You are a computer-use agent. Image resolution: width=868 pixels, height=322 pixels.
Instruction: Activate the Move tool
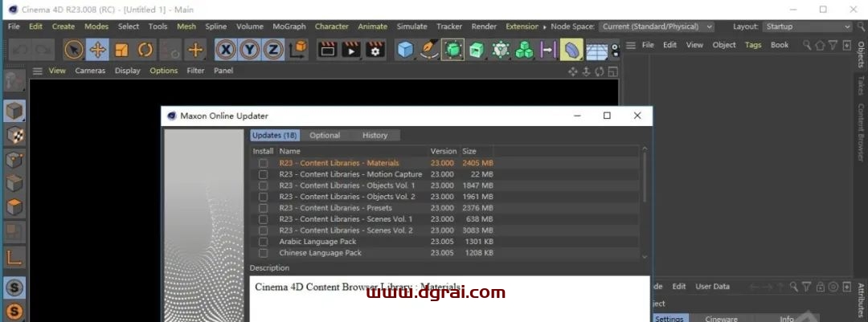(97, 50)
